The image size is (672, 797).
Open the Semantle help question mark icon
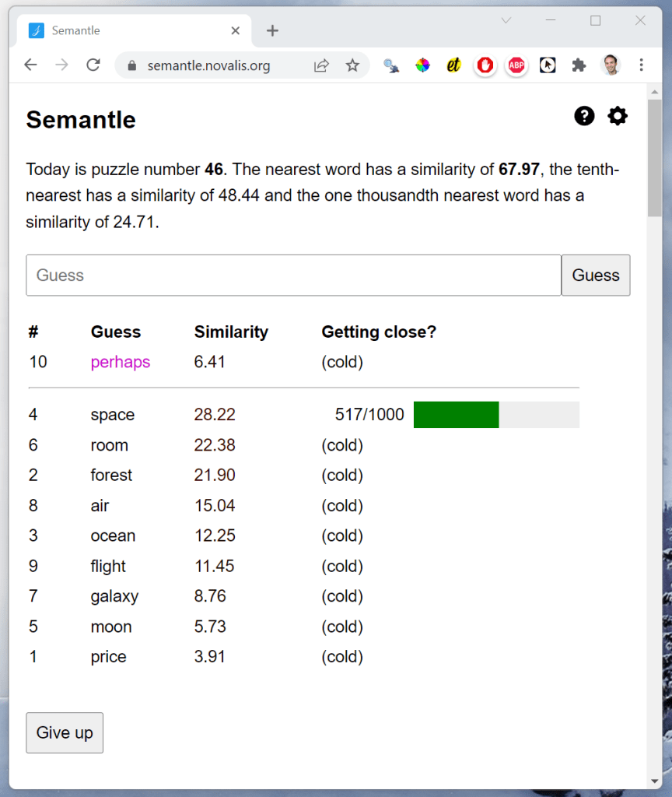[x=584, y=117]
